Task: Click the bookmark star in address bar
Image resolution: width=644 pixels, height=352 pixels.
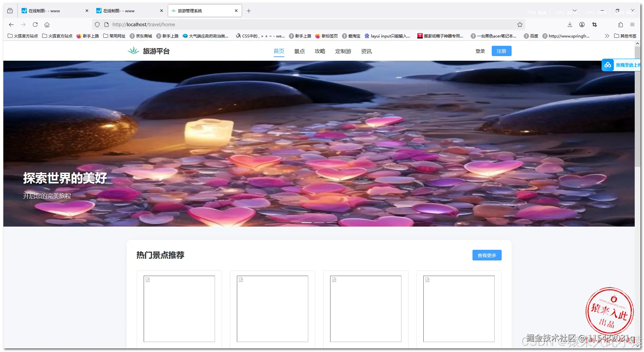Action: 520,24
